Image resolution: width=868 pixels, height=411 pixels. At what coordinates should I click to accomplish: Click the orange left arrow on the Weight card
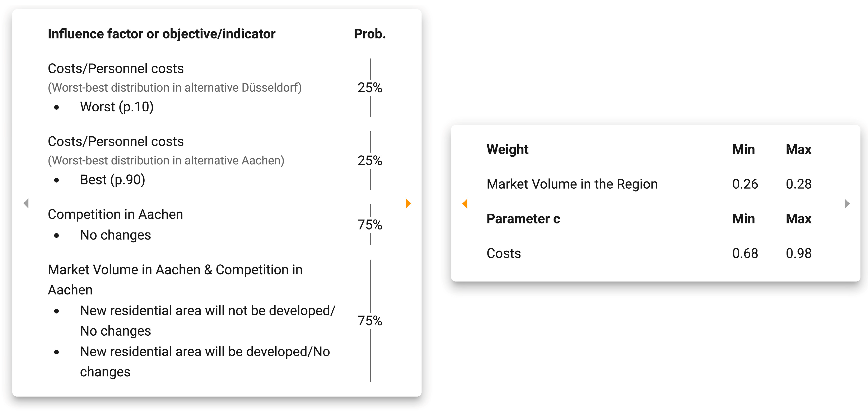tap(465, 203)
